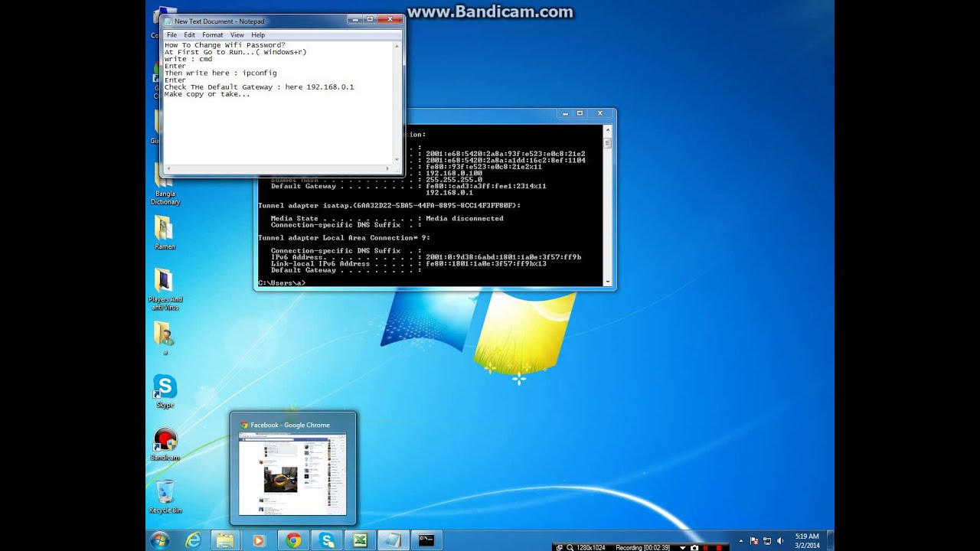Open the network icon in the system tray

[x=767, y=541]
